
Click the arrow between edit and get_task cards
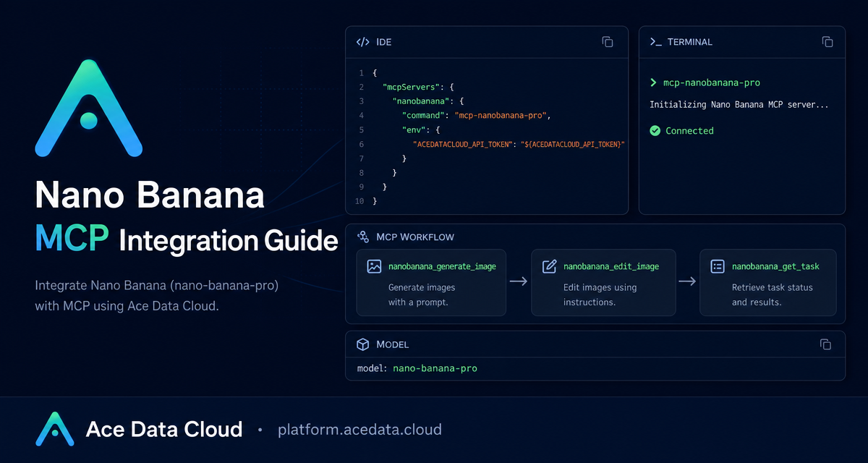tap(687, 281)
